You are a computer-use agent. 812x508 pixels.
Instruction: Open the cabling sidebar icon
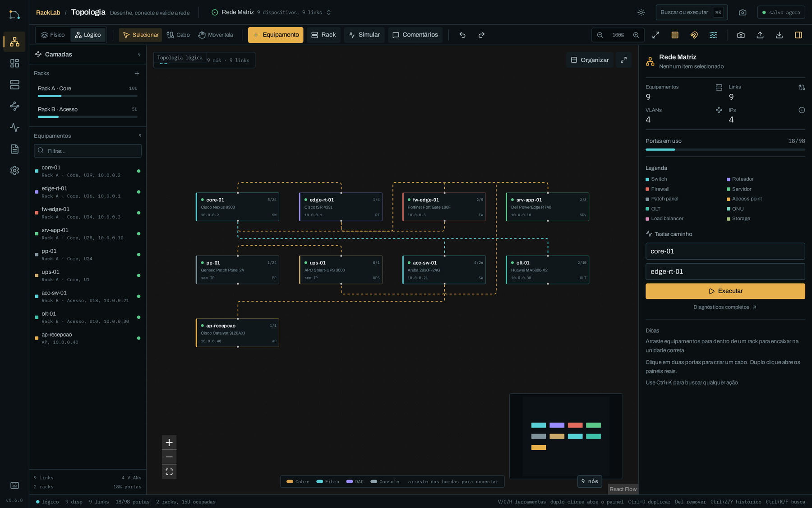pyautogui.click(x=14, y=106)
